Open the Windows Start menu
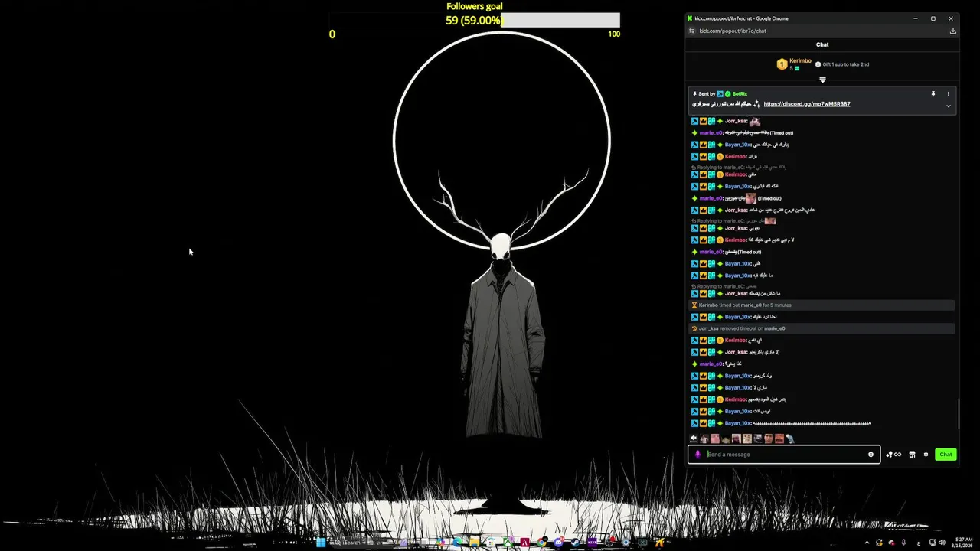 [x=321, y=543]
